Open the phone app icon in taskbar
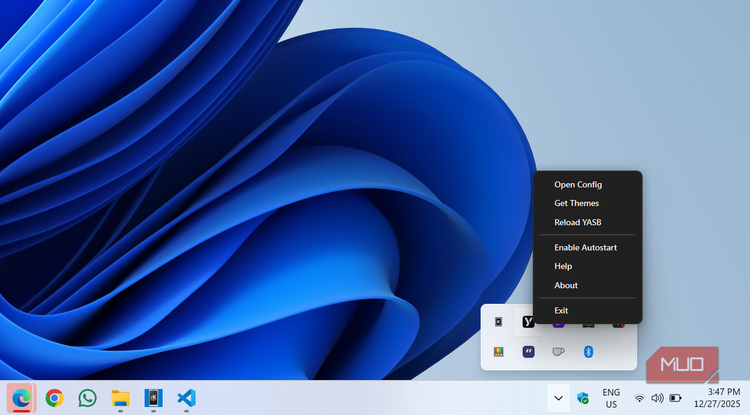 154,398
